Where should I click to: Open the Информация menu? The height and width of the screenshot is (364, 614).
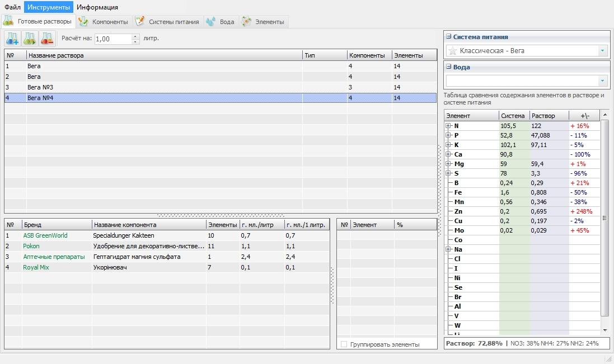[97, 7]
